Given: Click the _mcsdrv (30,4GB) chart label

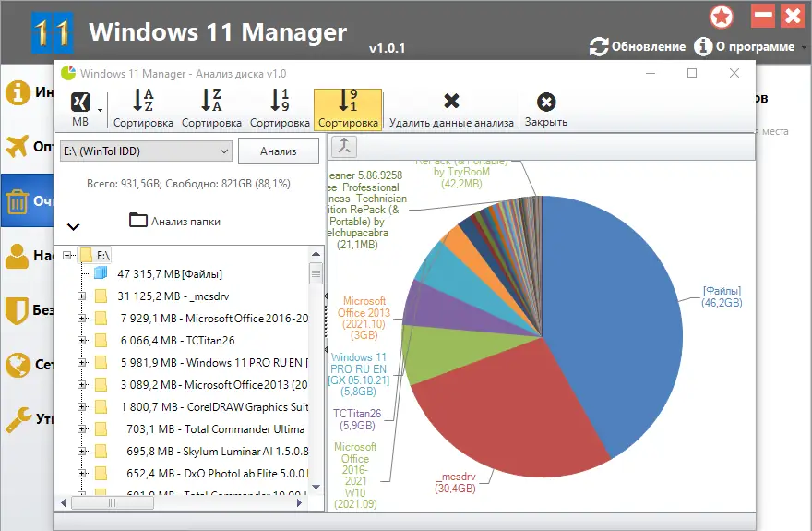Looking at the screenshot, I should click(455, 482).
